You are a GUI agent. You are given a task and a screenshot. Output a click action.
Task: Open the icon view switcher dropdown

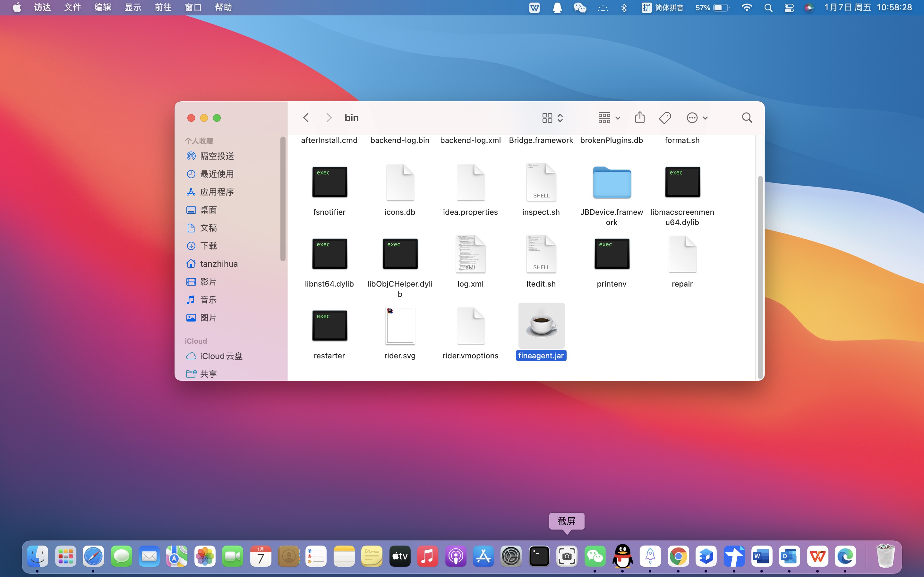click(552, 118)
